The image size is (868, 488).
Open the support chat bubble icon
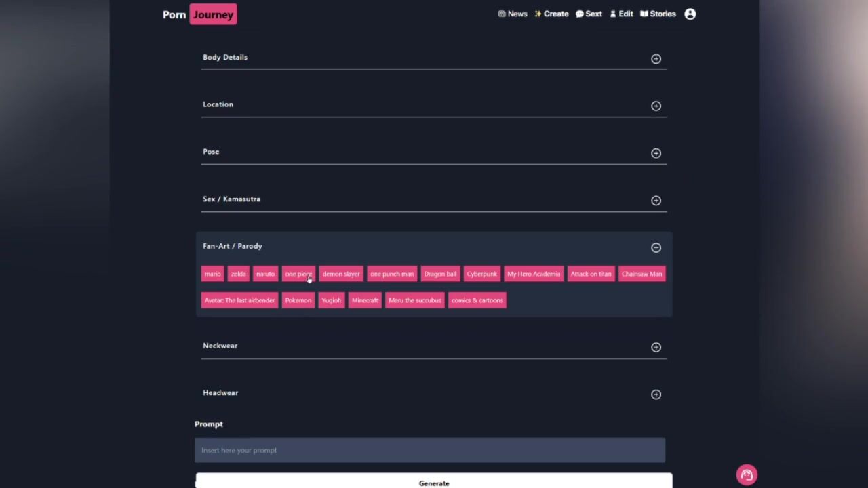point(747,474)
